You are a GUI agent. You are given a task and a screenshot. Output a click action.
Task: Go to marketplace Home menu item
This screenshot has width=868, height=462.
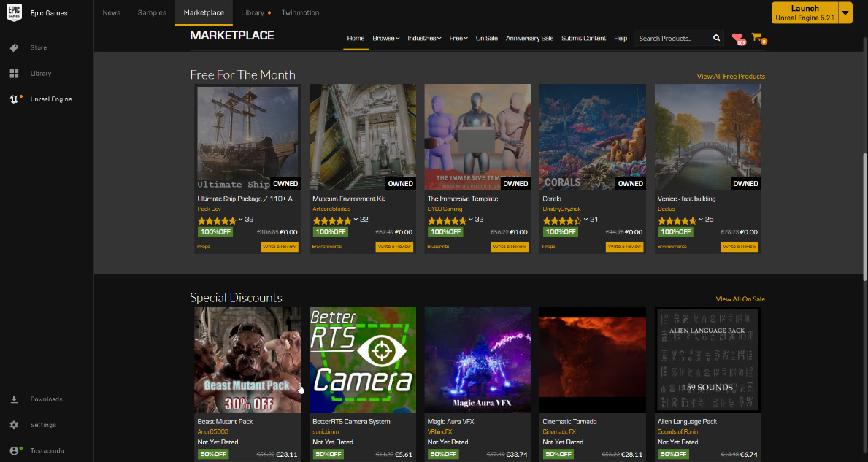click(356, 38)
